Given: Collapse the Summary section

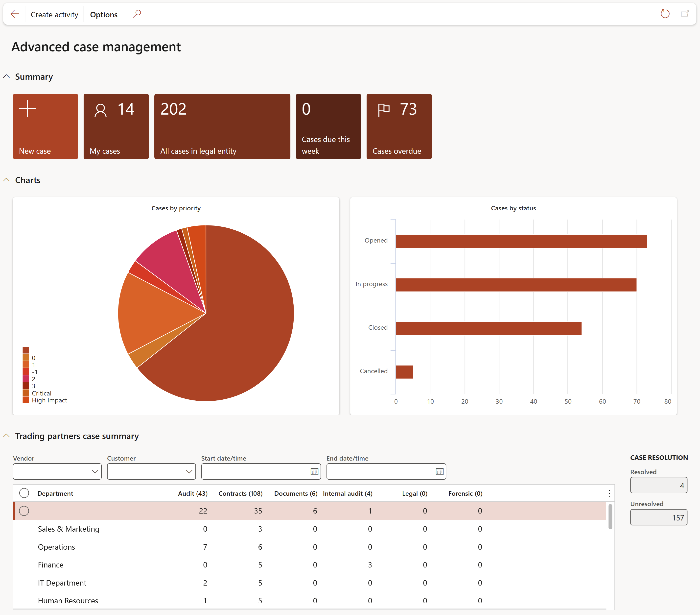Looking at the screenshot, I should coord(6,76).
